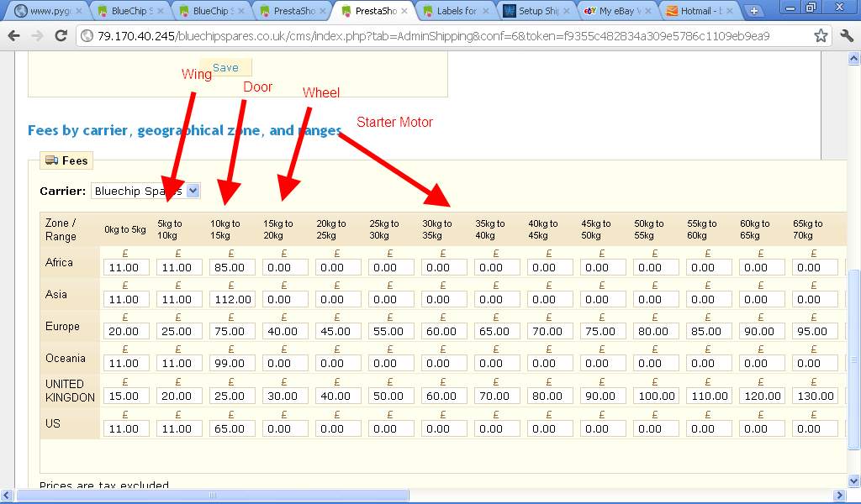Edit United Kingdom 50kg to 55kg fee 100.00

(656, 396)
